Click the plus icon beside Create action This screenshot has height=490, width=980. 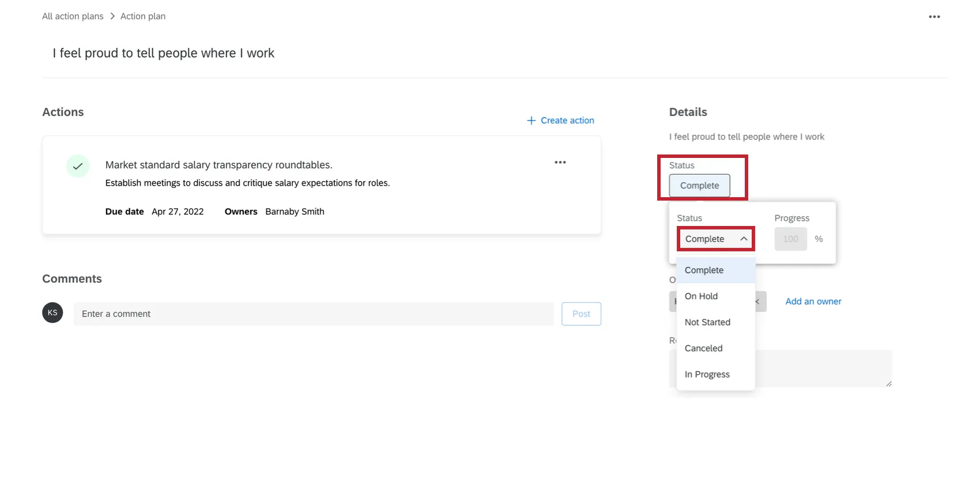(531, 120)
